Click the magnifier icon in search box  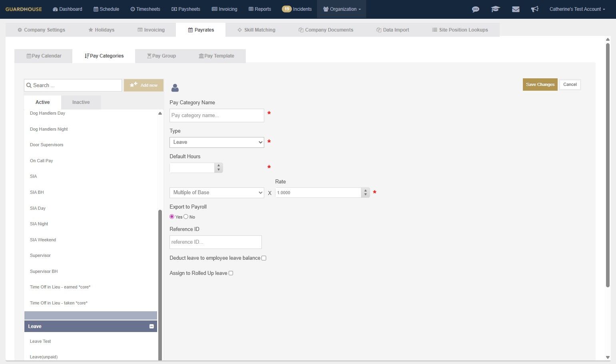(29, 85)
